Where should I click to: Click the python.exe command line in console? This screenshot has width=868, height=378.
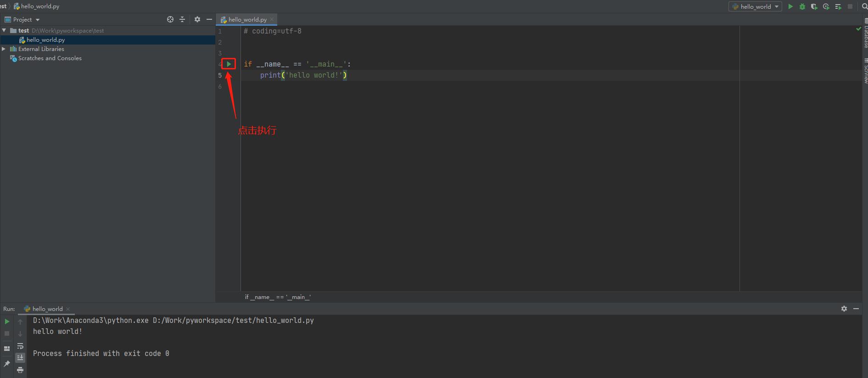(174, 321)
